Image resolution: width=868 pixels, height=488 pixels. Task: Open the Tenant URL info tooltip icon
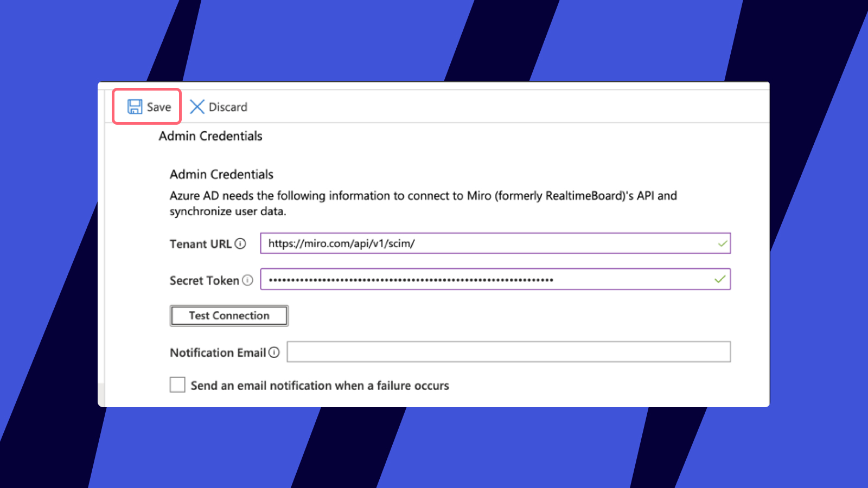coord(240,244)
